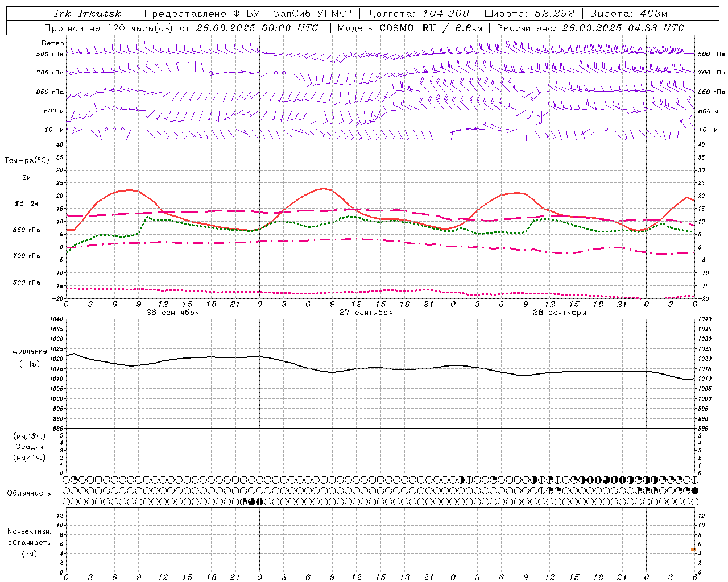Select the (мм/3ч.) precipitation unit label
This screenshot has height=582, width=728.
[x=29, y=436]
